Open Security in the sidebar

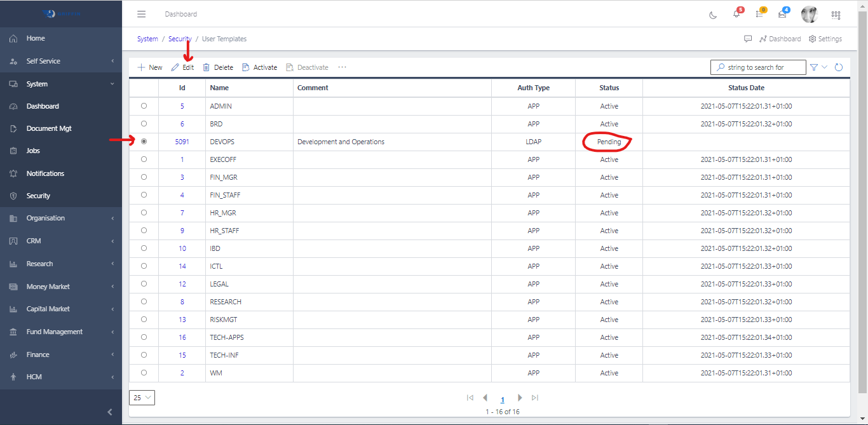point(38,196)
